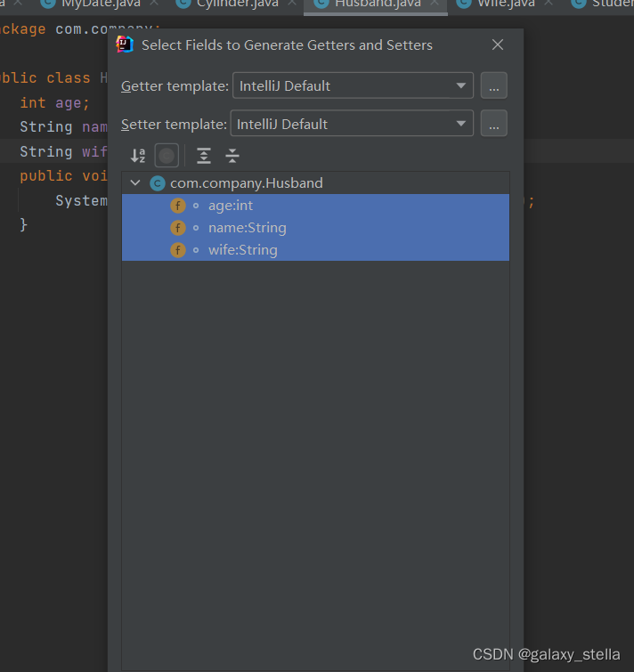The width and height of the screenshot is (634, 672).
Task: Open the Setter template dropdown
Action: coord(352,124)
